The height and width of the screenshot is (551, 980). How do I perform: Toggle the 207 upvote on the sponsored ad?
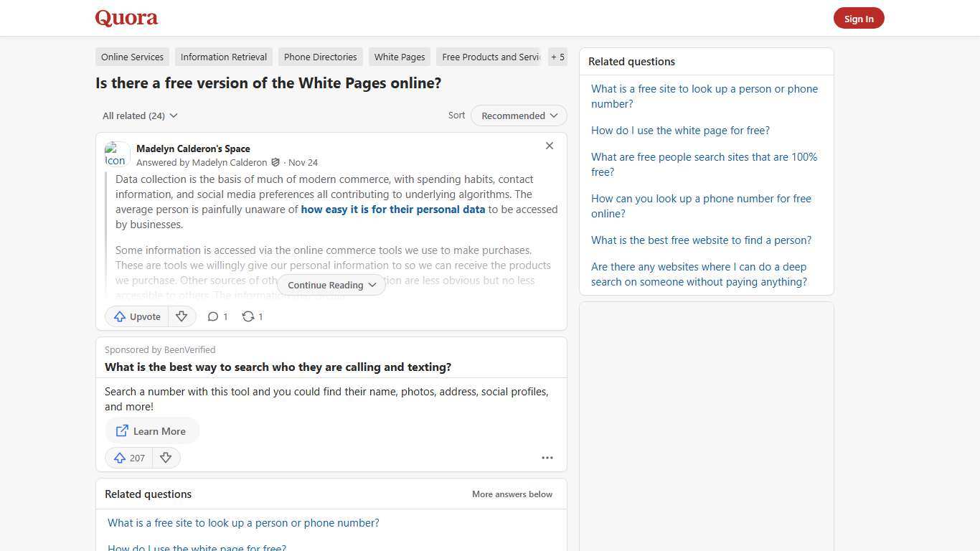[x=128, y=458]
